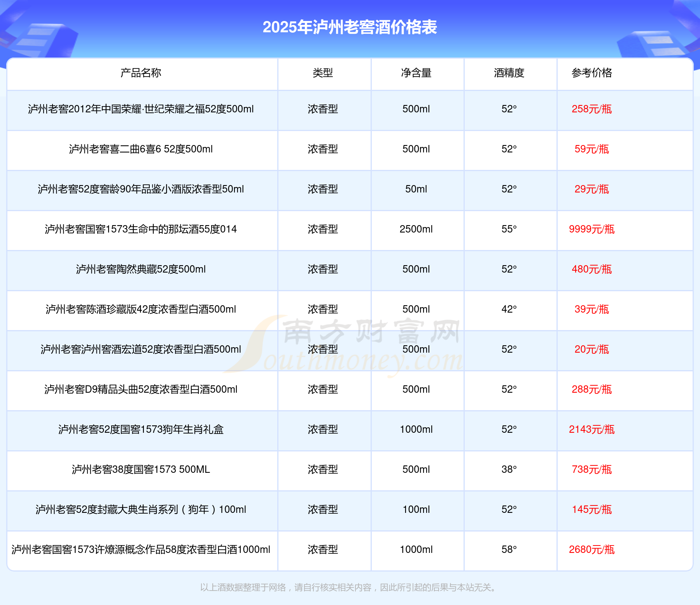Click 泸州老窖国窖1573生命中的那坛酒55度014

(x=141, y=229)
